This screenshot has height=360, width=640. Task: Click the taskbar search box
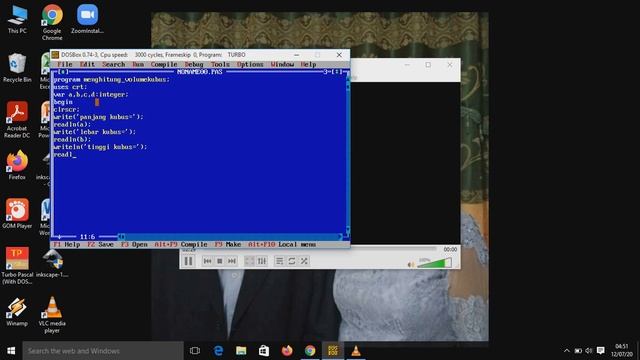(x=103, y=351)
